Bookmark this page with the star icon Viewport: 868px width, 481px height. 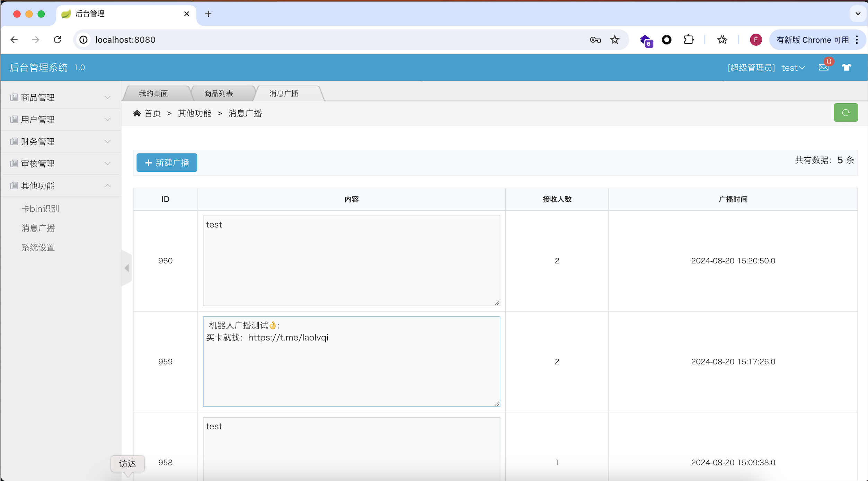point(615,40)
